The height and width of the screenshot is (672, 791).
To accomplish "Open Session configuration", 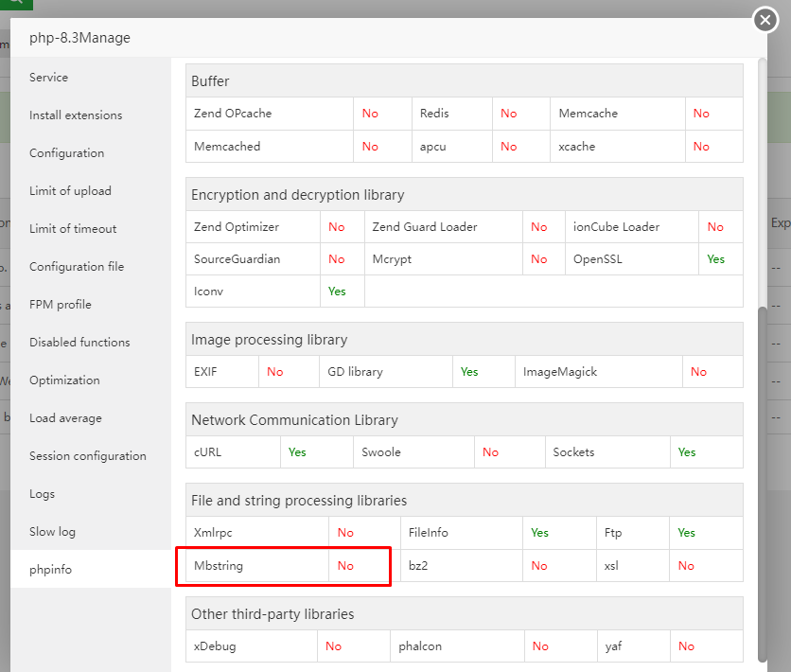I will click(88, 456).
